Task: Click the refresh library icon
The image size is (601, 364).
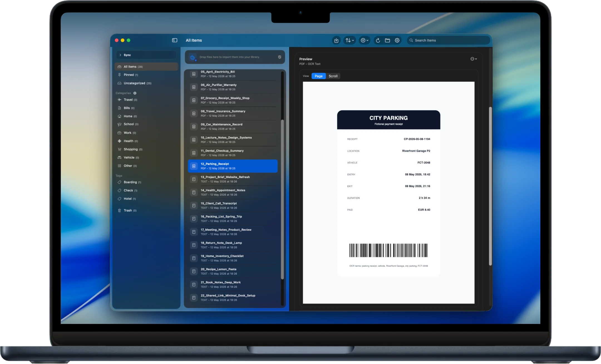Action: pyautogui.click(x=378, y=40)
